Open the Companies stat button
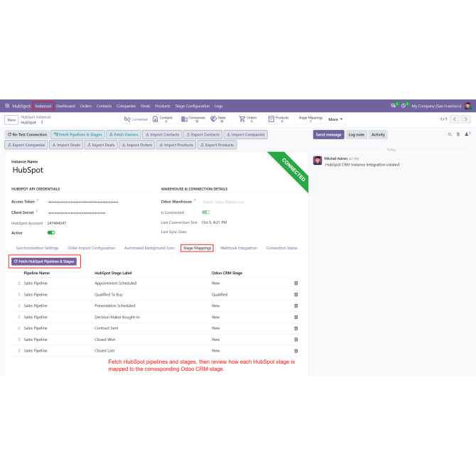The height and width of the screenshot is (476, 476). [193, 119]
